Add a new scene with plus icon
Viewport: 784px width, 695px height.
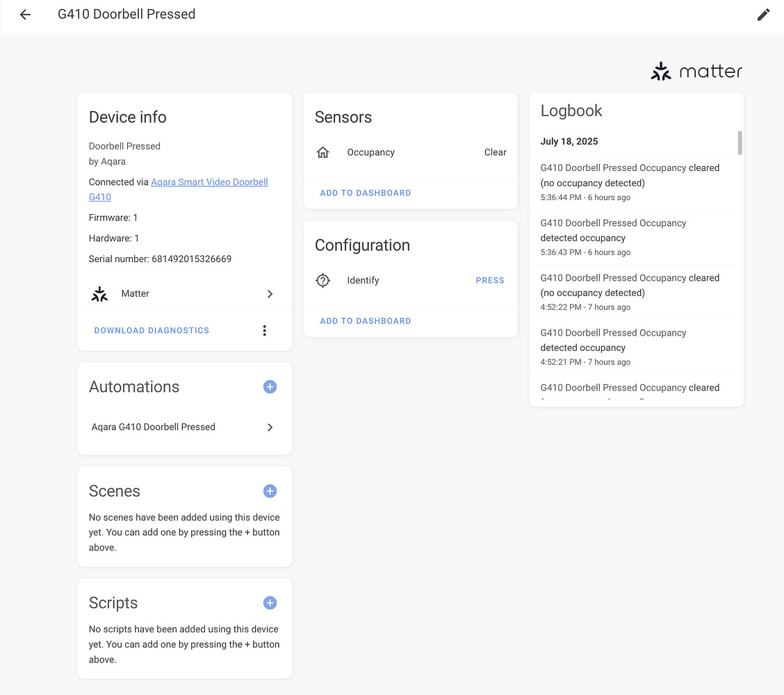(270, 491)
